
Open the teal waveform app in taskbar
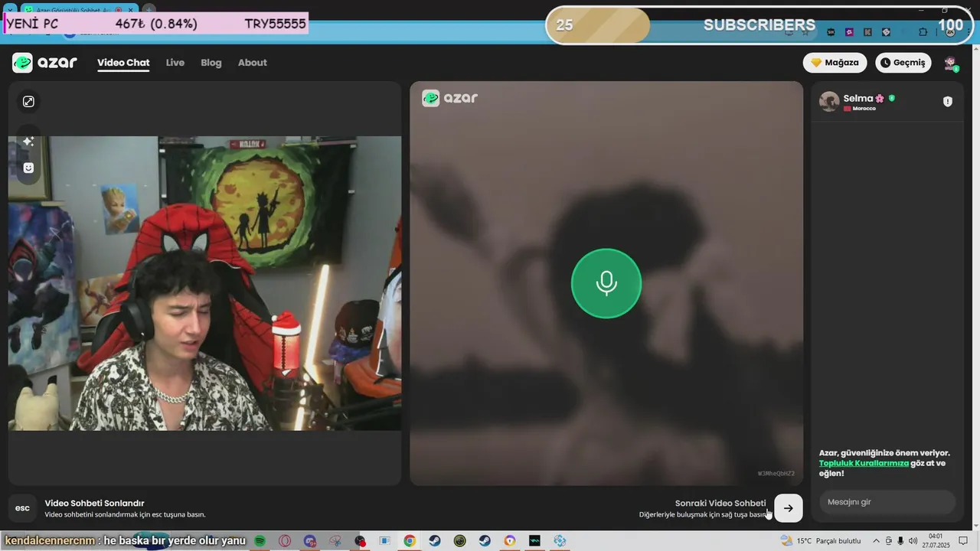click(534, 541)
